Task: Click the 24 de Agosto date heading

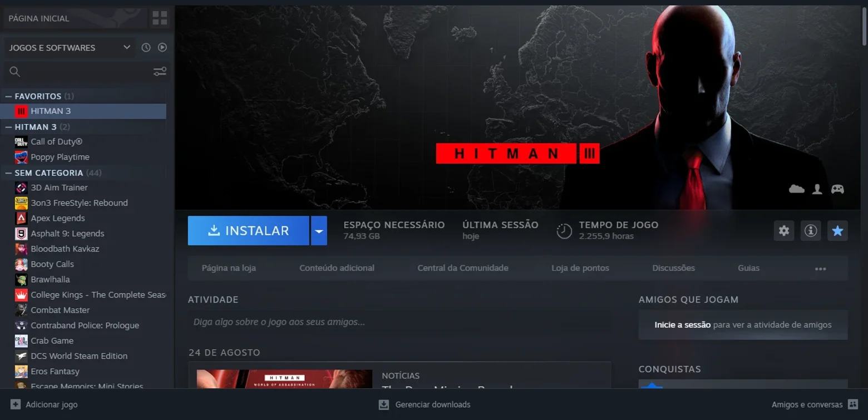Action: click(224, 353)
